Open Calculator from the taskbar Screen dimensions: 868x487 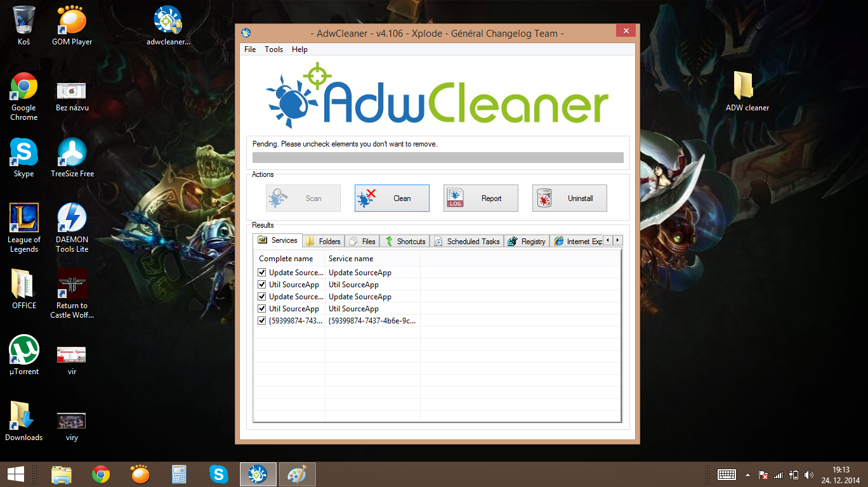(x=180, y=474)
